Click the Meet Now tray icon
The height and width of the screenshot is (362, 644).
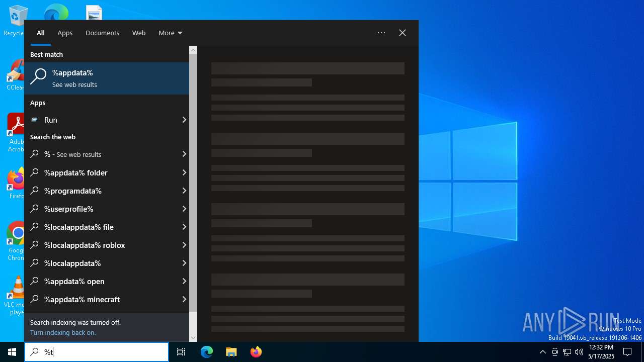(x=555, y=352)
